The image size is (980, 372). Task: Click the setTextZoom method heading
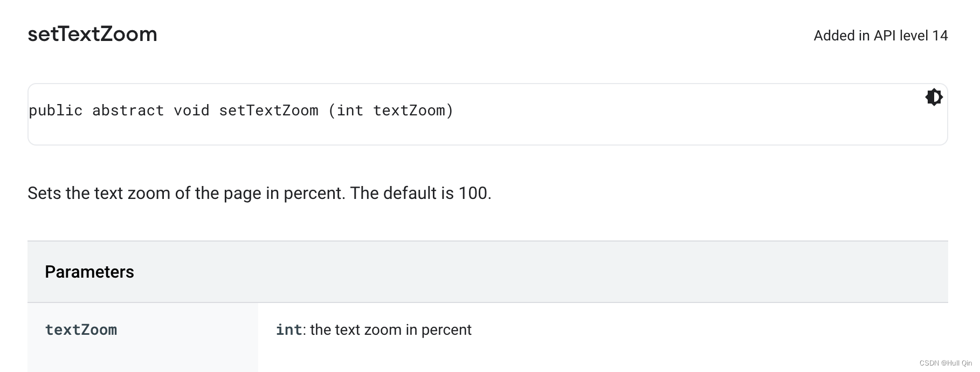click(x=92, y=34)
